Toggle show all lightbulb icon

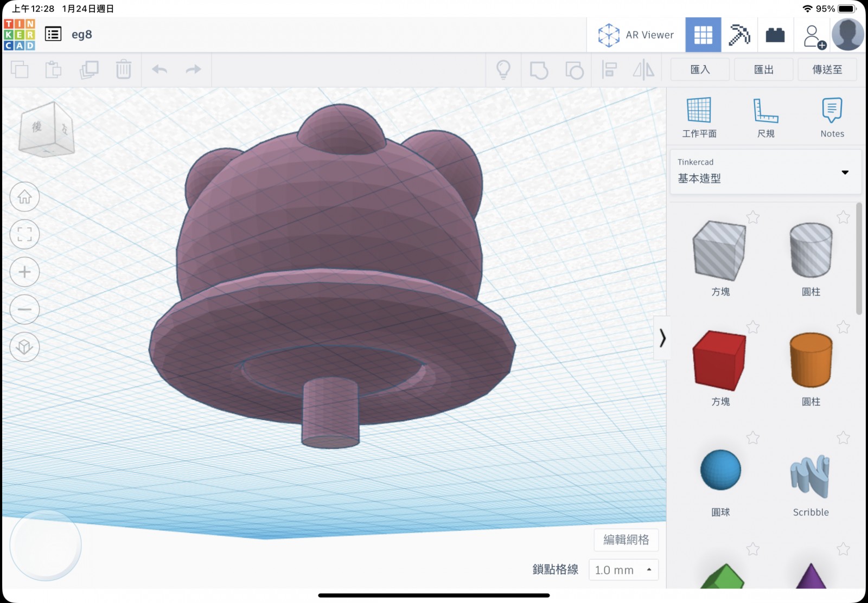point(503,69)
